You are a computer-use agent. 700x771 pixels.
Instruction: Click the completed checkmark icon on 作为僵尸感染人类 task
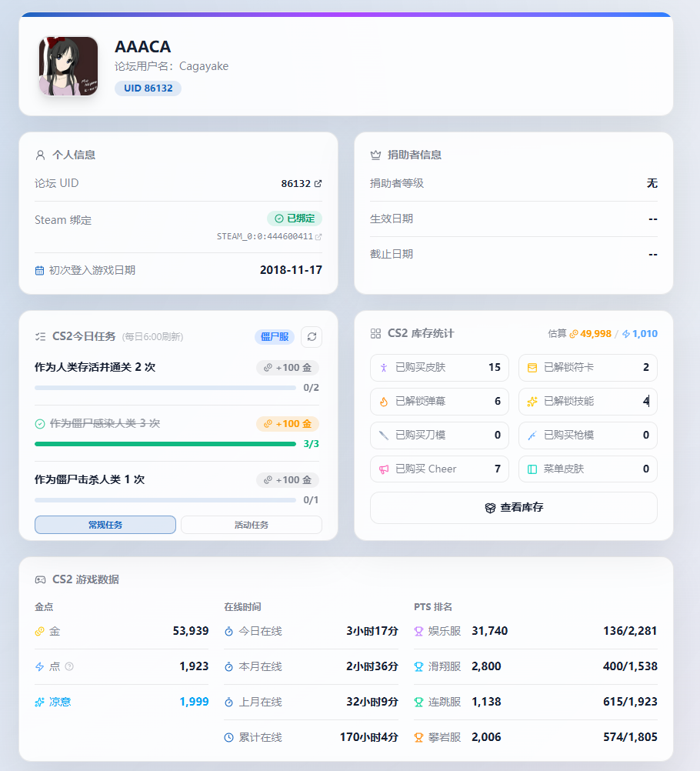(x=40, y=424)
